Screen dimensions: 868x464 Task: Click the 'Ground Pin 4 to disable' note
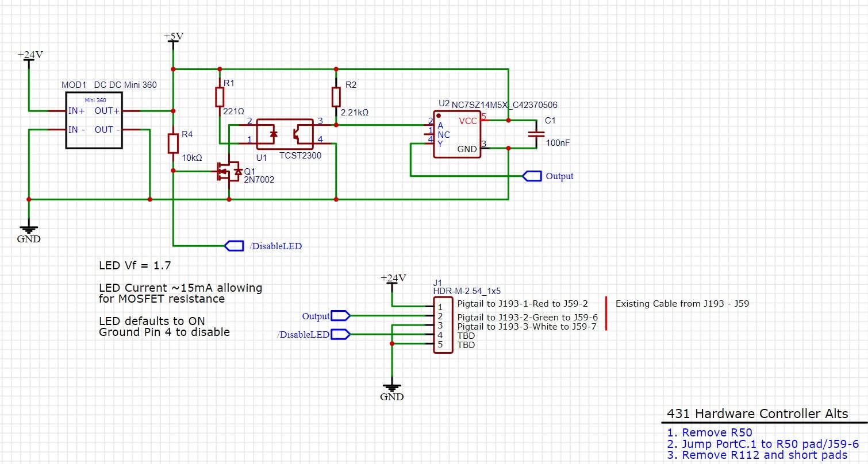point(164,332)
